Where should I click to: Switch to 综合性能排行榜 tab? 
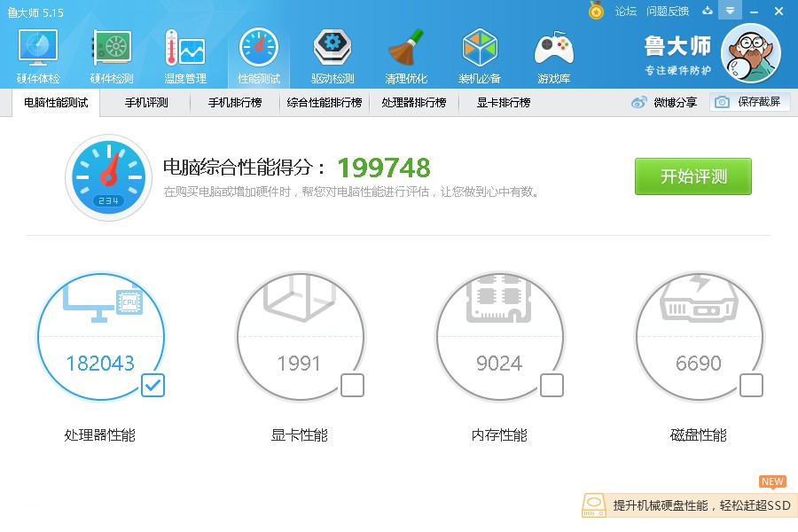click(x=325, y=103)
